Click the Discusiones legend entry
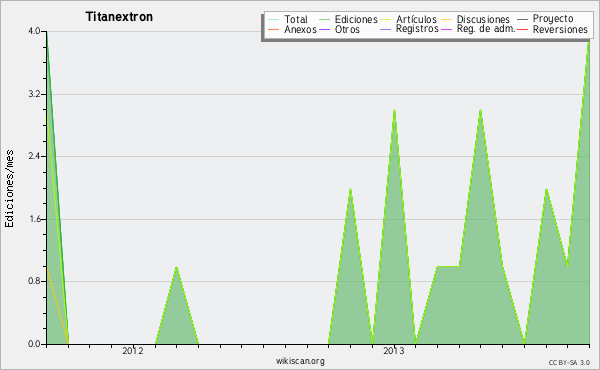This screenshot has width=600, height=370. point(475,19)
